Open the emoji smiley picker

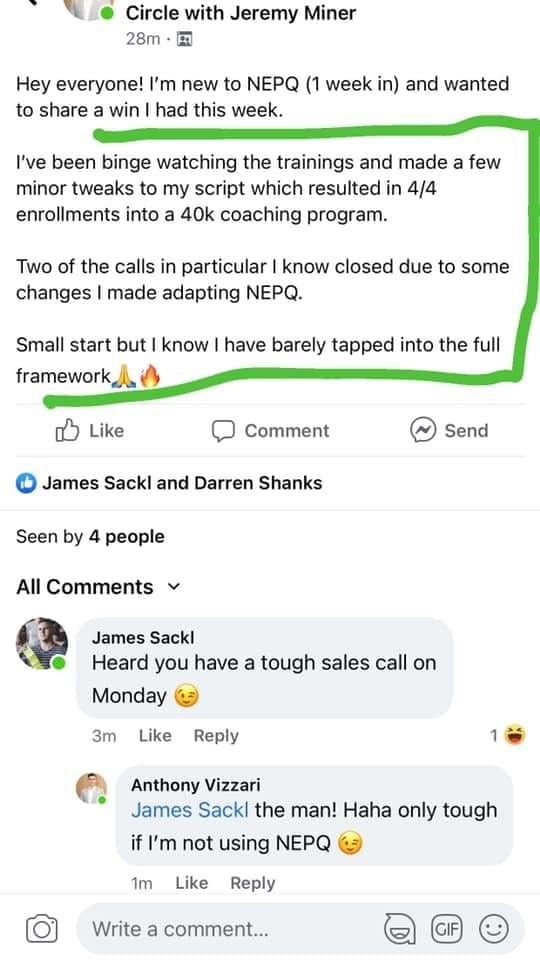pos(493,929)
